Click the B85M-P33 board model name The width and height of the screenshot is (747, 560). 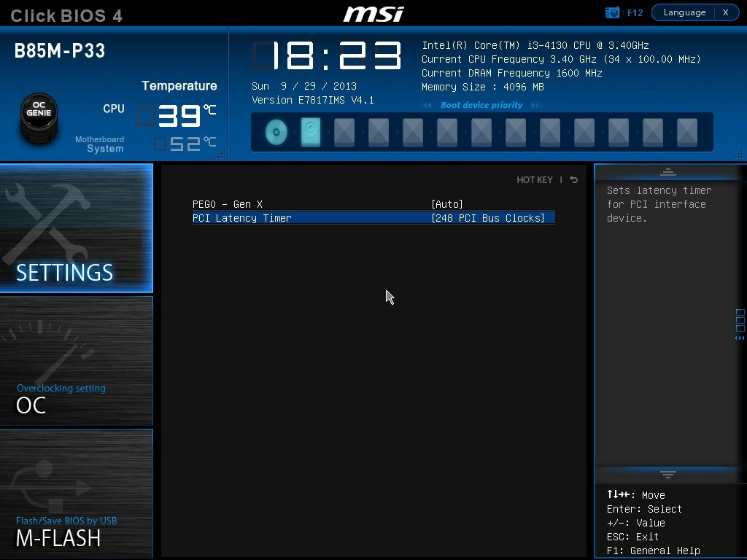[60, 51]
